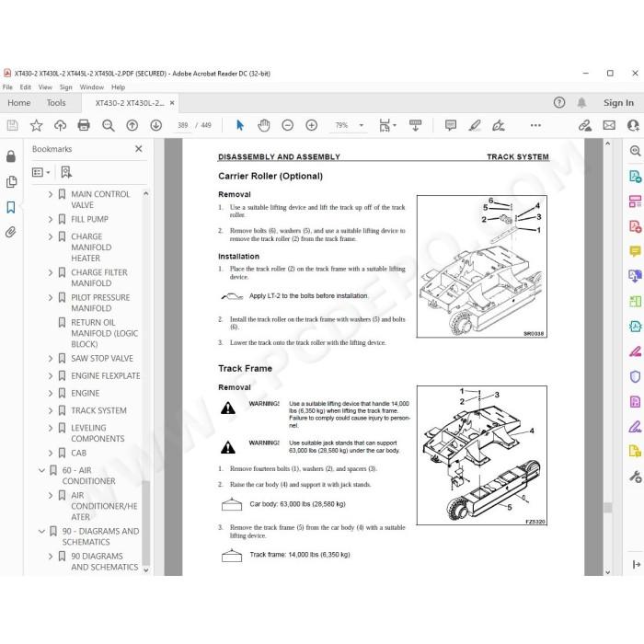The height and width of the screenshot is (644, 644).
Task: Click the bookmarks panel scrollbar thumb
Action: [145, 523]
